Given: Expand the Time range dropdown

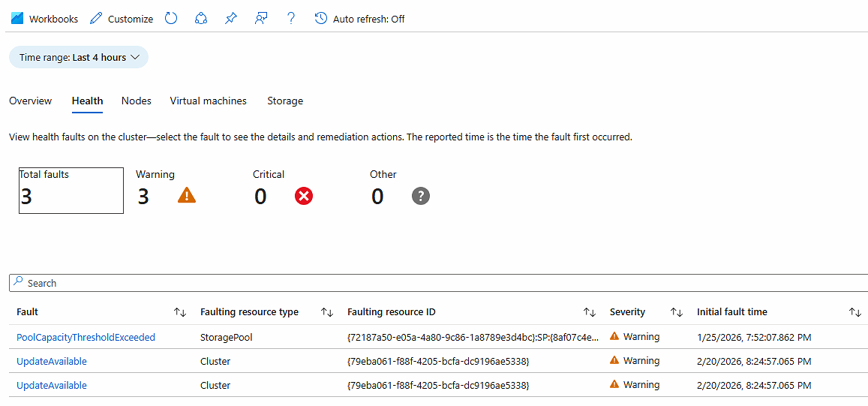Looking at the screenshot, I should point(79,57).
